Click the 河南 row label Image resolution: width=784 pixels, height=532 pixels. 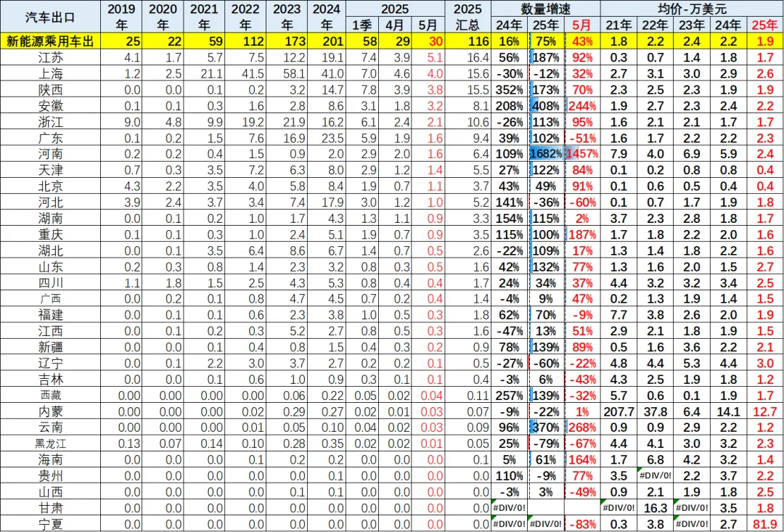(51, 154)
